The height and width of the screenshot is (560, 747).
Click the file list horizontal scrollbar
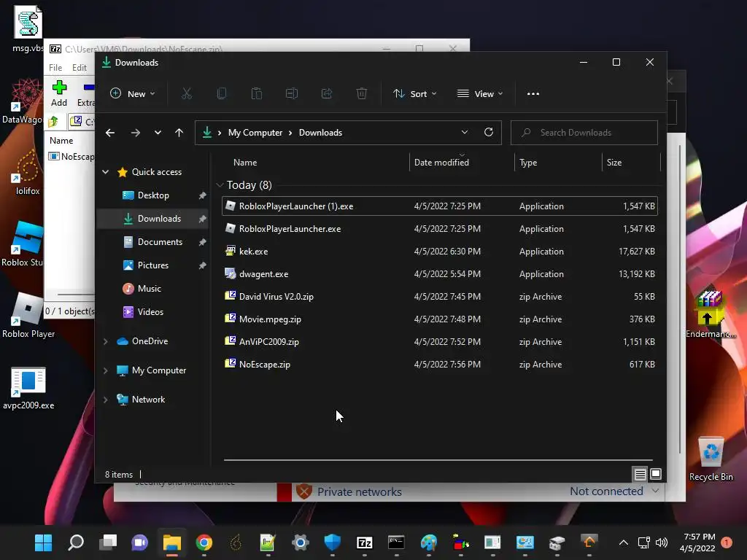tap(438, 460)
